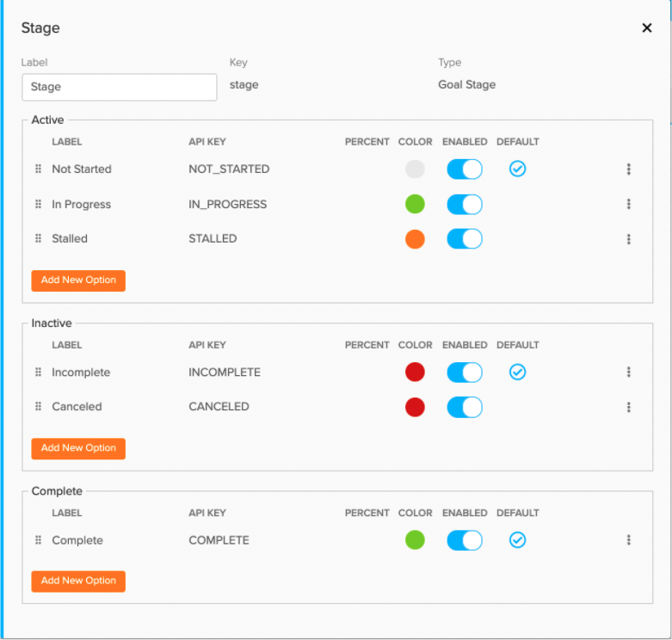Add a new option in Inactive section

78,448
